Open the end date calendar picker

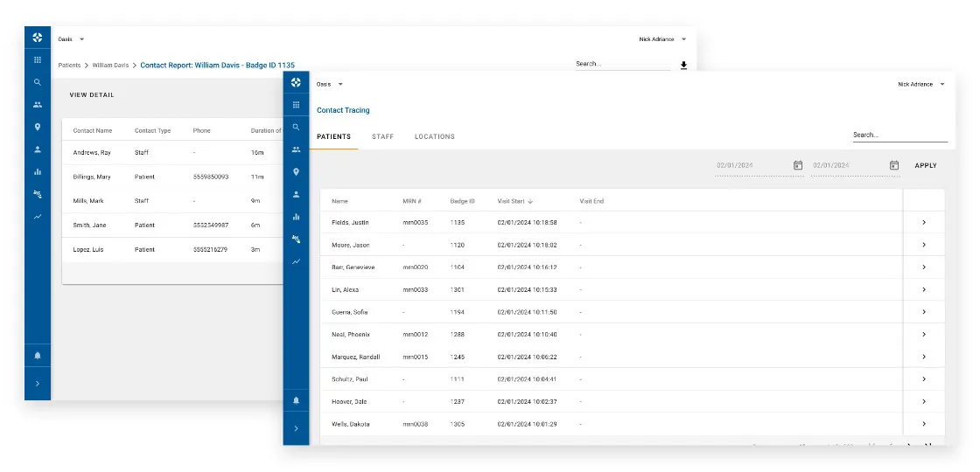[893, 165]
